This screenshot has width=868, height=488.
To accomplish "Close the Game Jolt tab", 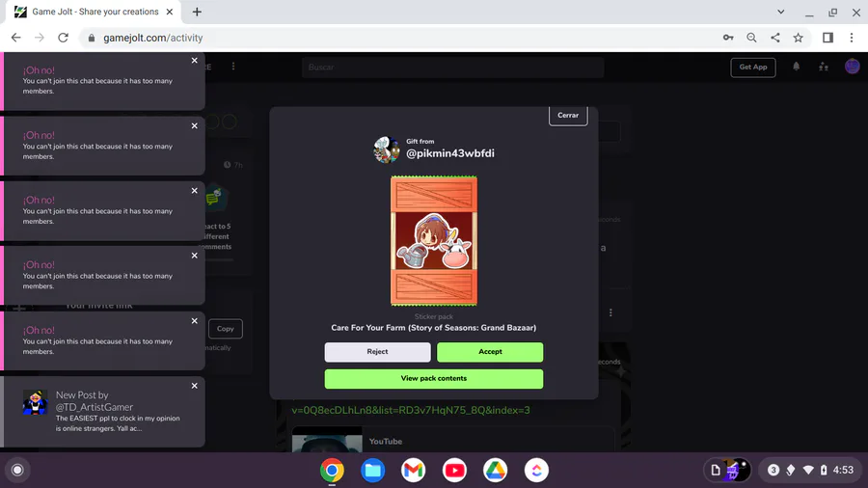I will pyautogui.click(x=170, y=12).
